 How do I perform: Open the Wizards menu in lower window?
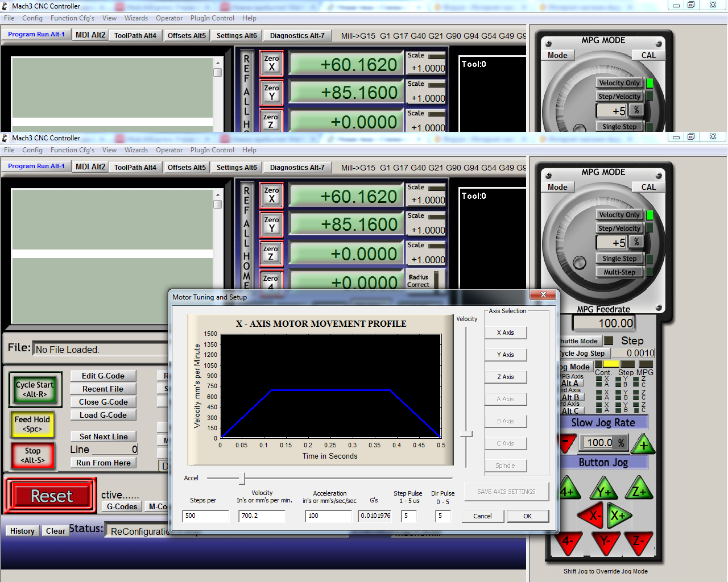click(136, 150)
